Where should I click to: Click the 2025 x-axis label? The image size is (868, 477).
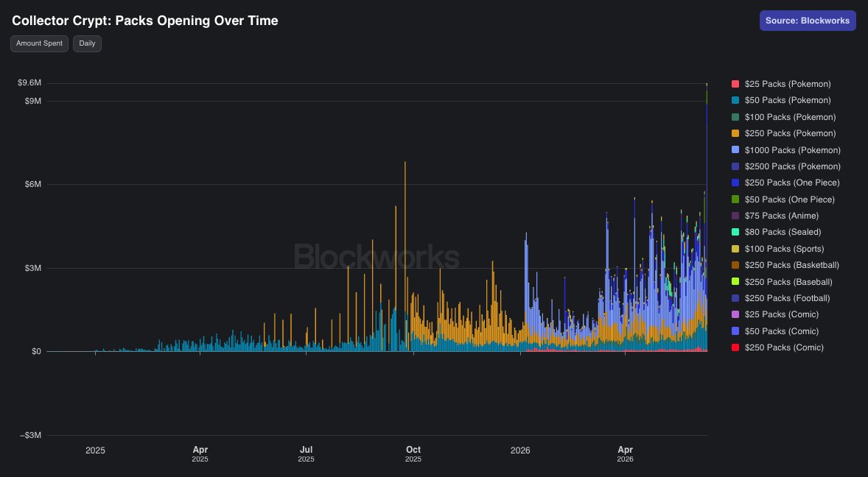[95, 451]
